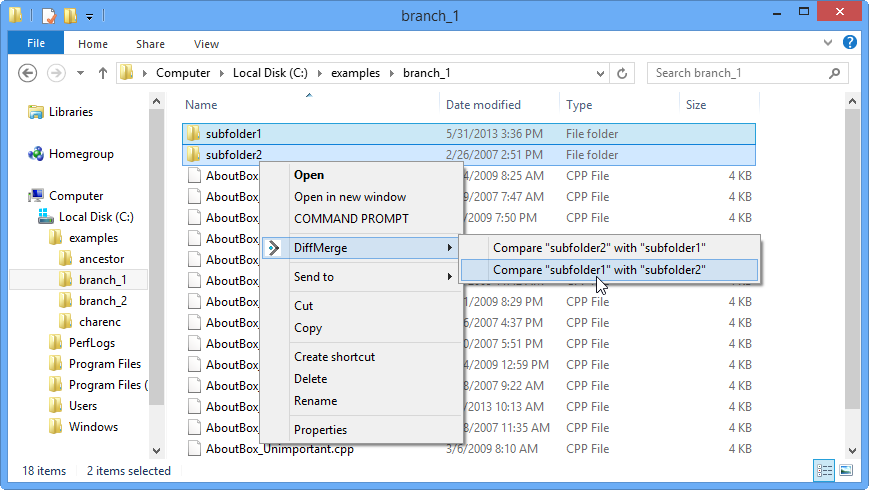The image size is (869, 490).
Task: Sort files by Date modified column
Action: pyautogui.click(x=483, y=105)
